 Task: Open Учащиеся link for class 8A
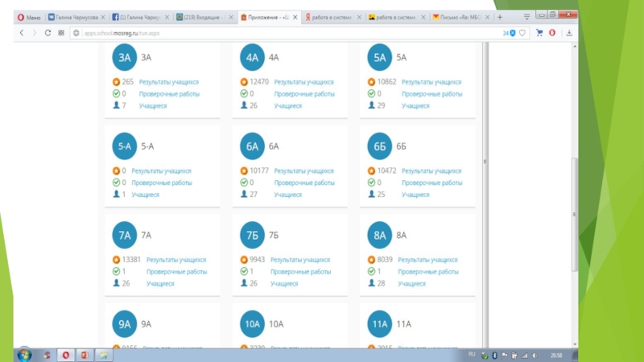[x=411, y=284]
